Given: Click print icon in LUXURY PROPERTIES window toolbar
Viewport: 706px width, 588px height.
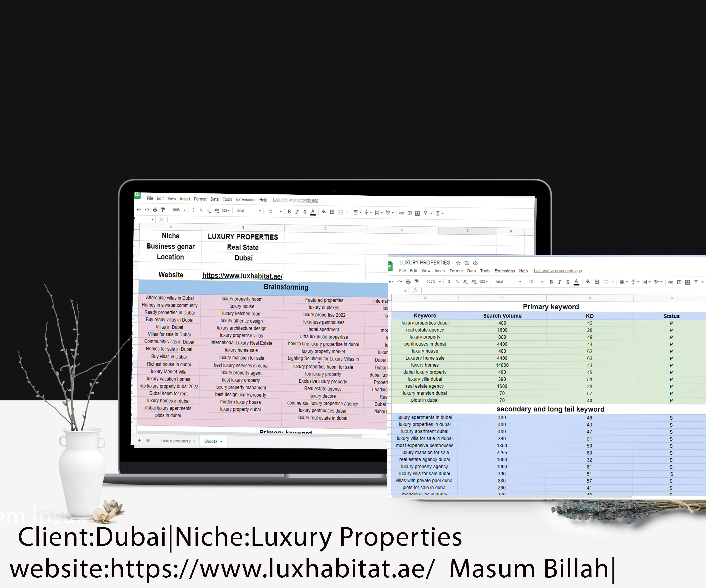Looking at the screenshot, I should [408, 282].
